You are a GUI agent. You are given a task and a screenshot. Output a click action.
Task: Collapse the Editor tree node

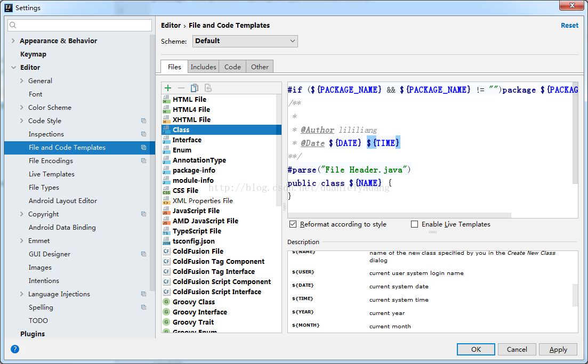click(x=13, y=68)
